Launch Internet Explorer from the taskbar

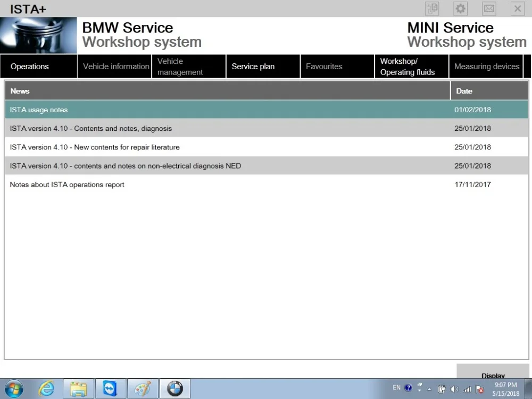point(46,389)
